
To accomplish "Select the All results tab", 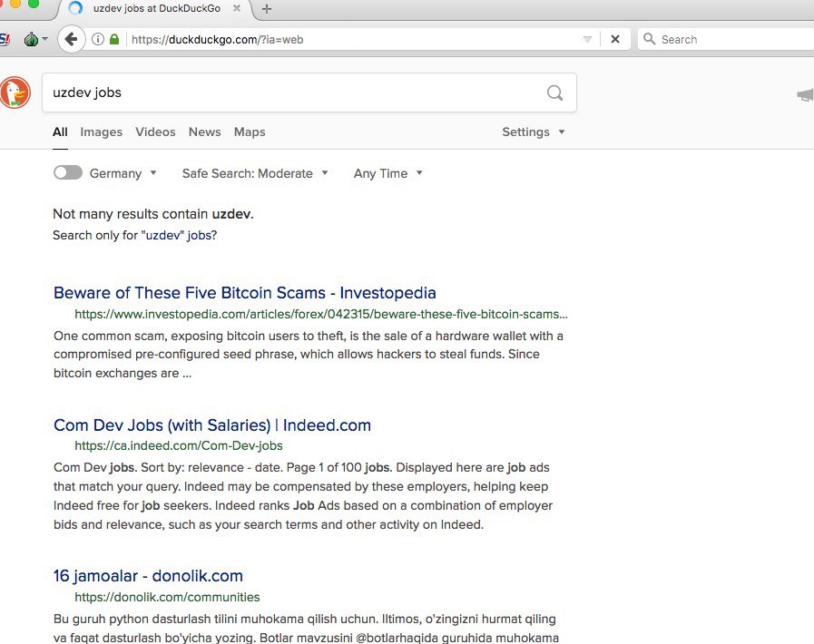I will click(x=60, y=132).
